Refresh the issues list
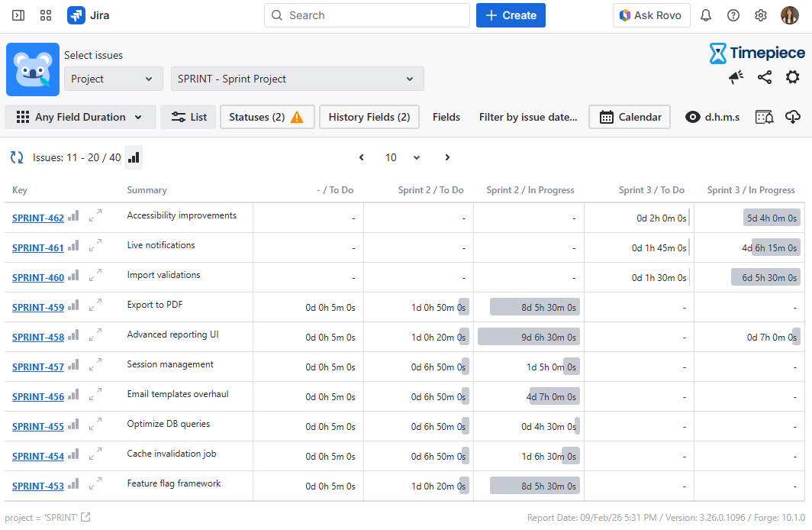Image resolution: width=812 pixels, height=530 pixels. click(x=17, y=157)
